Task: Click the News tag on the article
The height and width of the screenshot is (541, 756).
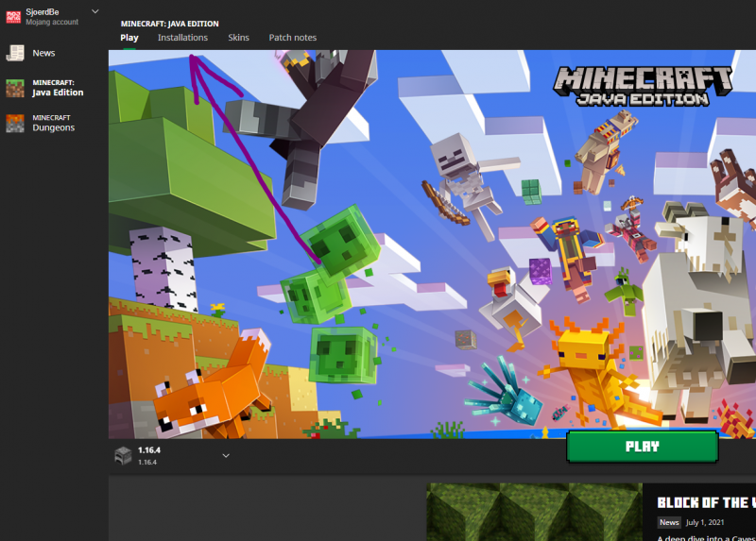Action: tap(669, 522)
